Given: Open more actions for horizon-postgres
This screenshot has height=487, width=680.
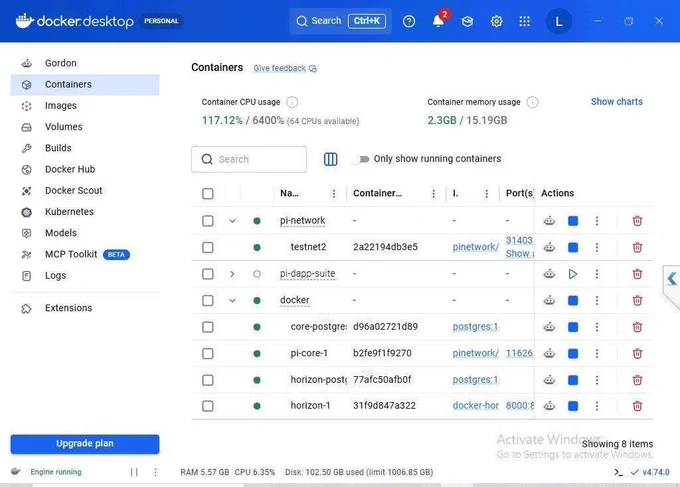Looking at the screenshot, I should pyautogui.click(x=597, y=380).
